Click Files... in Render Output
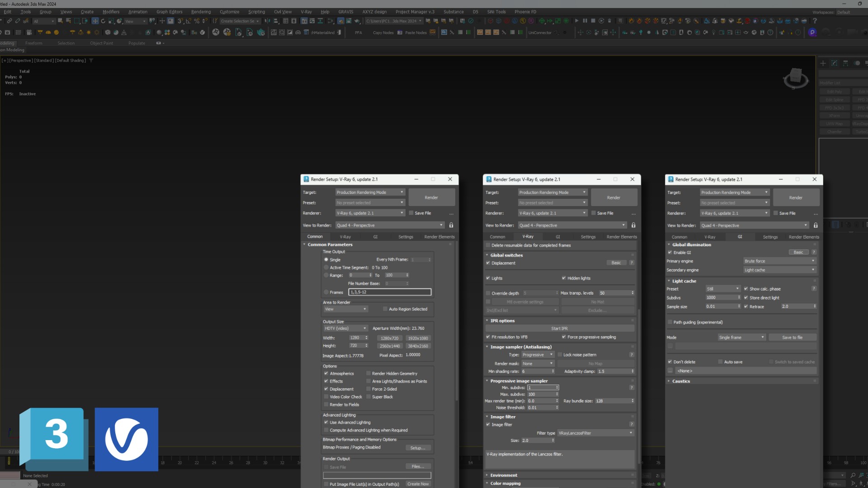Image resolution: width=868 pixels, height=488 pixels. point(418,466)
